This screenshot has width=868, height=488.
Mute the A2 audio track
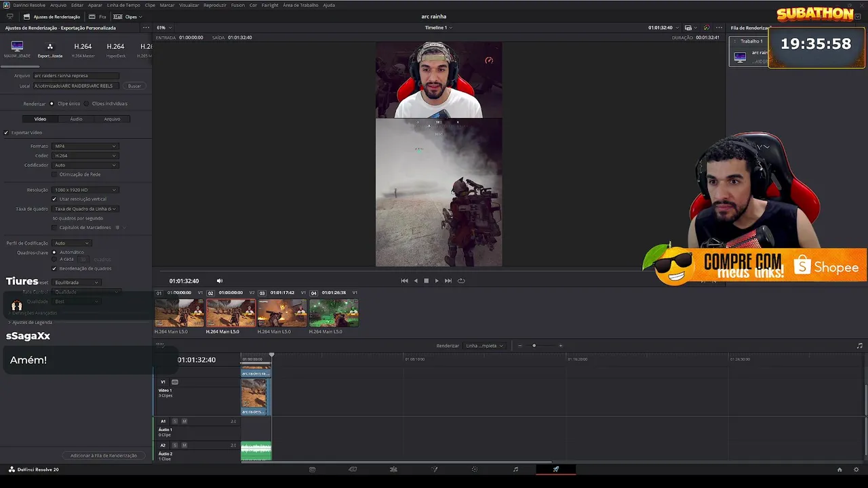(184, 445)
